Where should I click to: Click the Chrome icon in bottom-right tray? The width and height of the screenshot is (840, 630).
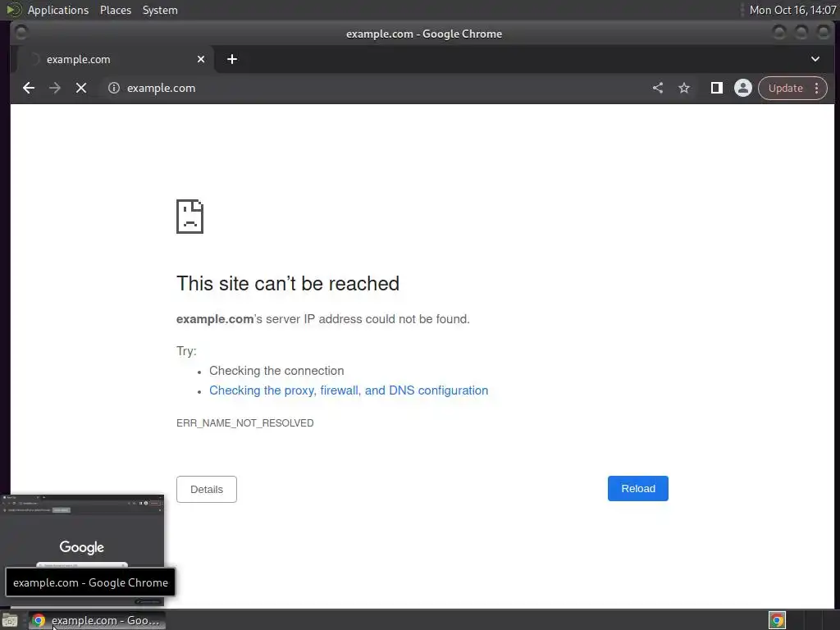[x=777, y=620]
